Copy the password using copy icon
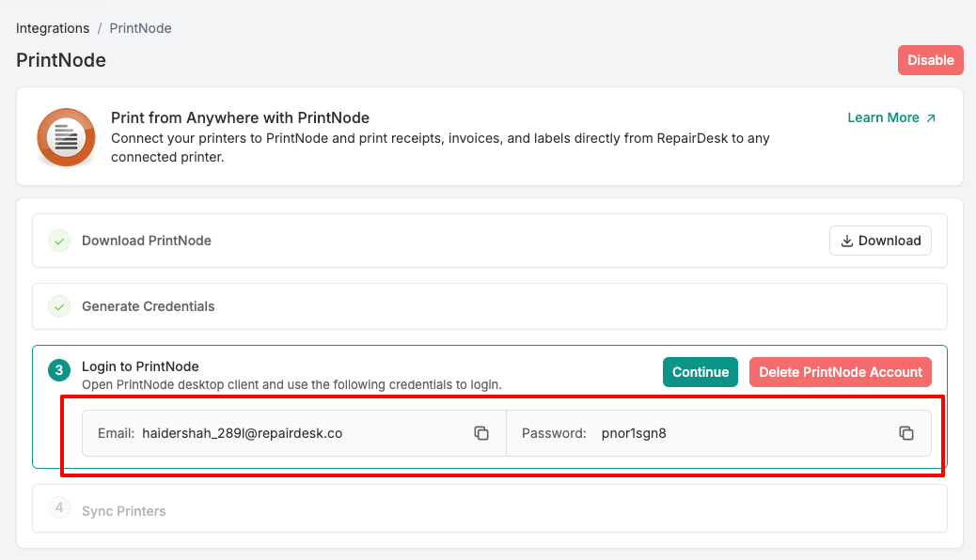This screenshot has height=560, width=976. tap(906, 433)
